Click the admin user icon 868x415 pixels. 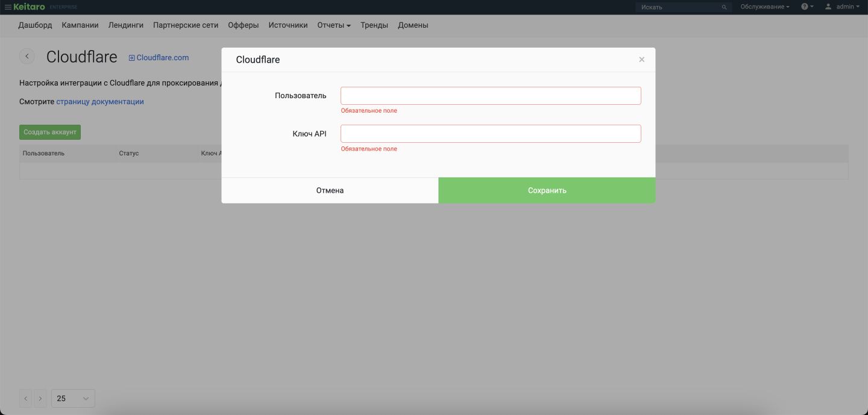(x=828, y=7)
